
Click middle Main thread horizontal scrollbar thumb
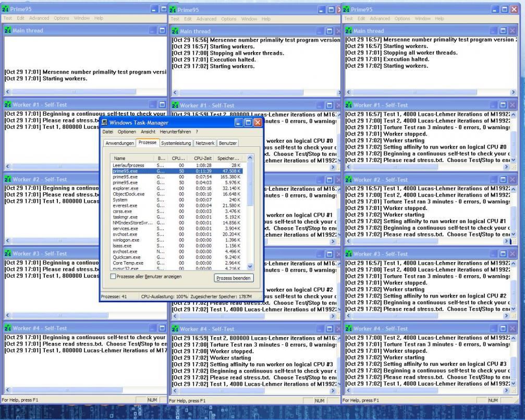[x=241, y=92]
